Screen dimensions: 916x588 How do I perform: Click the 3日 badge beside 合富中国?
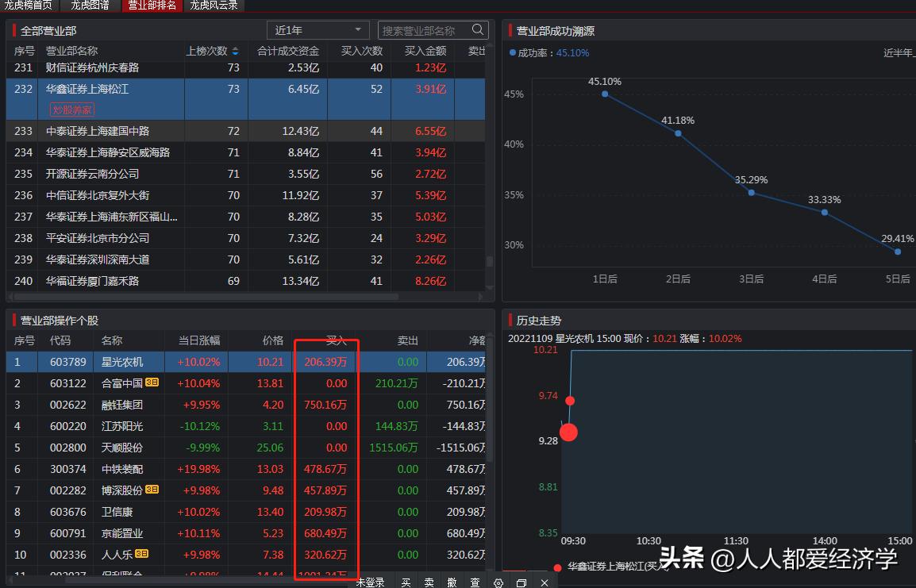pos(152,382)
